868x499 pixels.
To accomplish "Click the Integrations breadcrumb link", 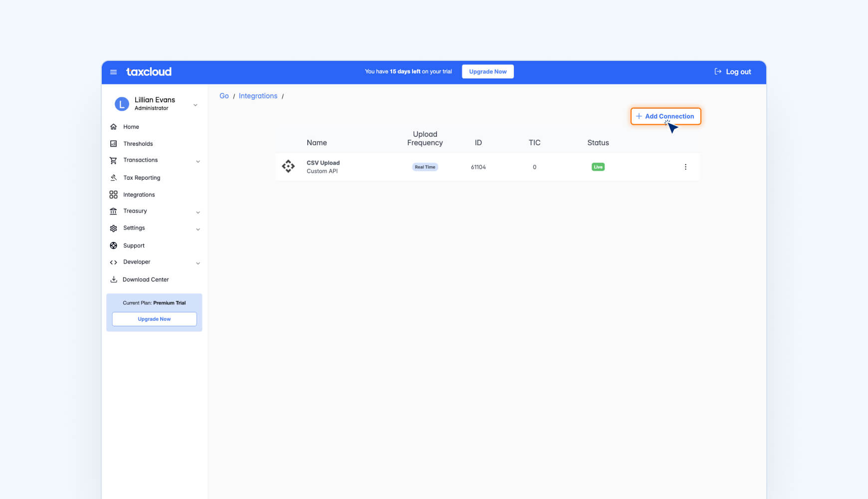I will 258,96.
